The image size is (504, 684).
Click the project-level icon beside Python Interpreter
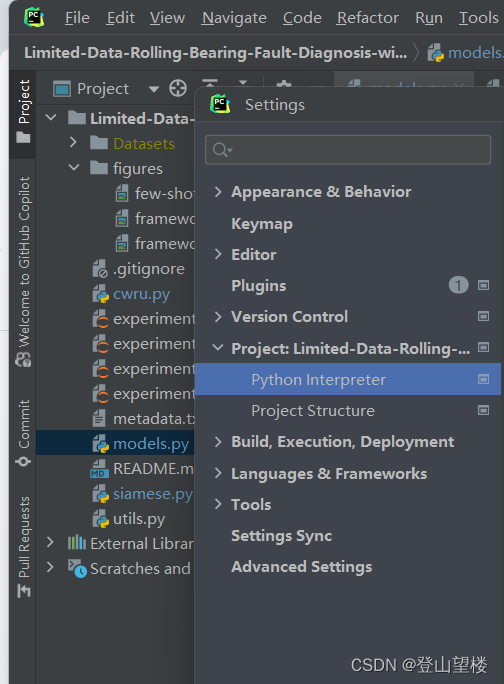click(483, 379)
